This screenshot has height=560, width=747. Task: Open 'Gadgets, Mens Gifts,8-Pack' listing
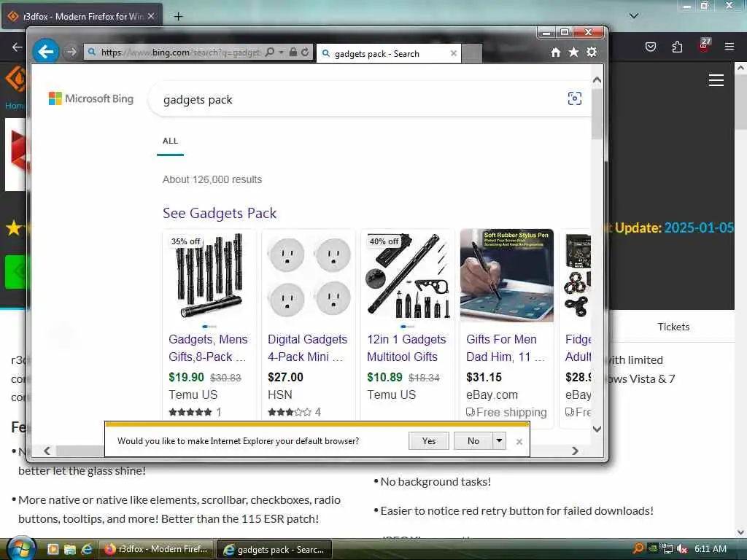coord(208,348)
